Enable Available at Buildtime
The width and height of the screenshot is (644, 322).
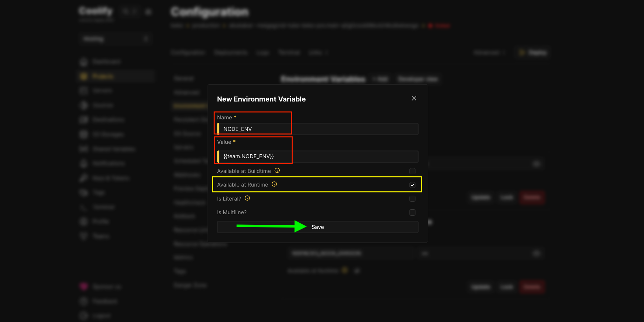pyautogui.click(x=412, y=171)
